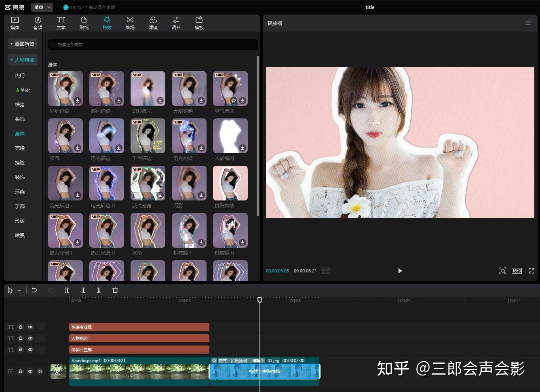This screenshot has height=392, width=540.
Task: Open the 调节 adjustment tab
Action: 176,23
